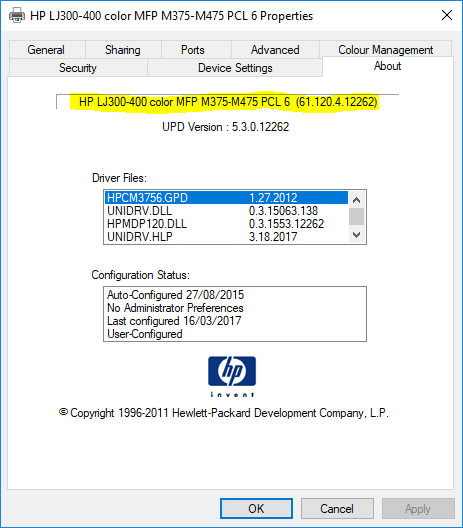Viewport: 463px width, 528px height.
Task: Click the HP invent logo
Action: pyautogui.click(x=232, y=377)
